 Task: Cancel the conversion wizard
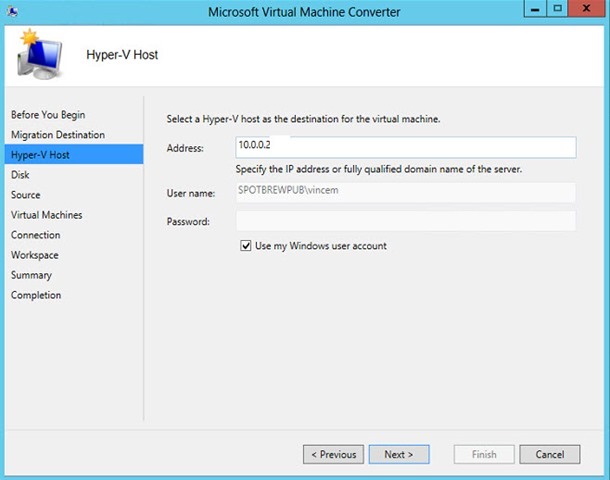click(x=550, y=454)
